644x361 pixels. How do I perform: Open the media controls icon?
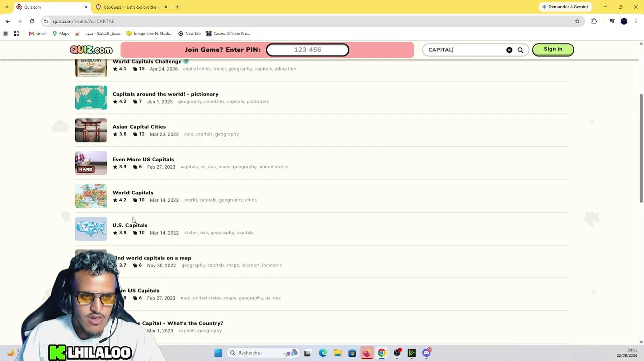pos(612,21)
